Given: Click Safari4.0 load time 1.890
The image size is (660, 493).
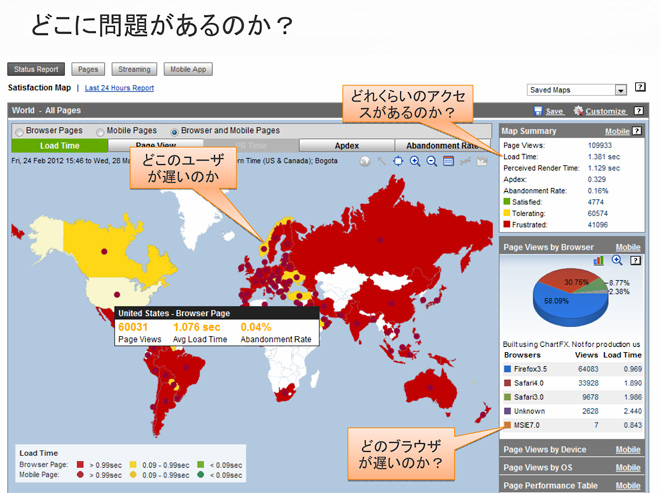Looking at the screenshot, I should pos(633,383).
